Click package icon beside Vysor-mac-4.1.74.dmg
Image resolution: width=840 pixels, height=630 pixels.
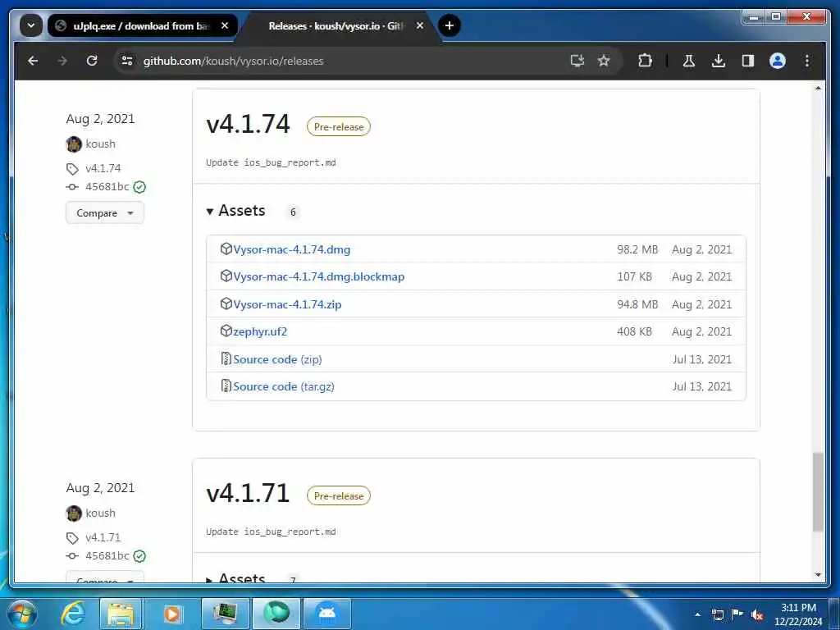[x=226, y=249]
